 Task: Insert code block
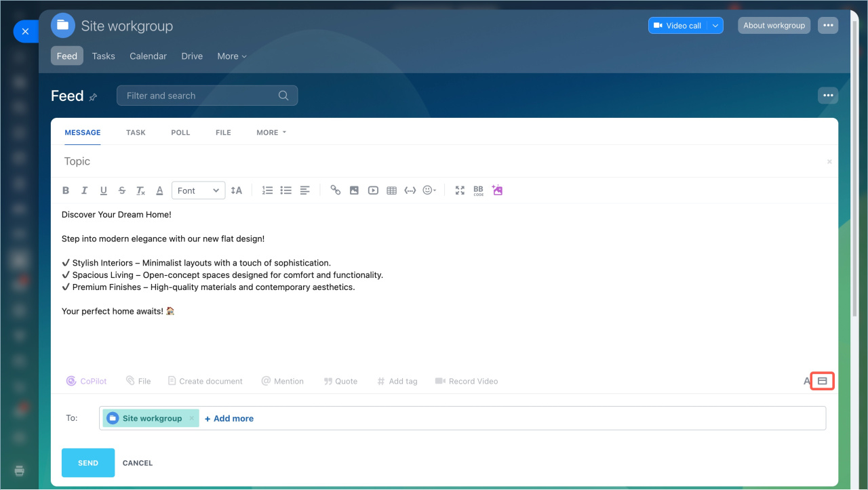point(410,190)
